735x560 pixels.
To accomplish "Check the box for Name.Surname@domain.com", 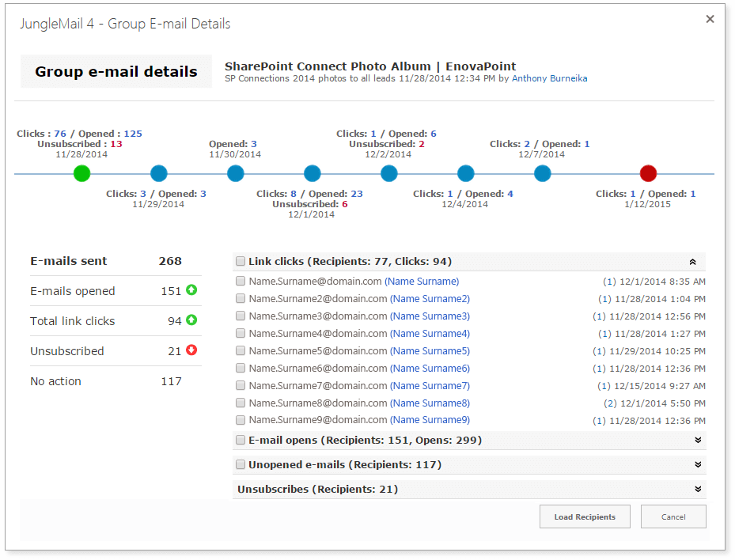I will [241, 281].
